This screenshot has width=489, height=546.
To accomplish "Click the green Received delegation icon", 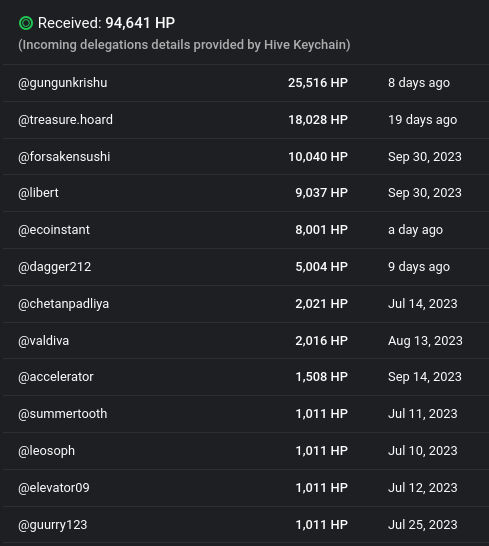I will (x=26, y=23).
